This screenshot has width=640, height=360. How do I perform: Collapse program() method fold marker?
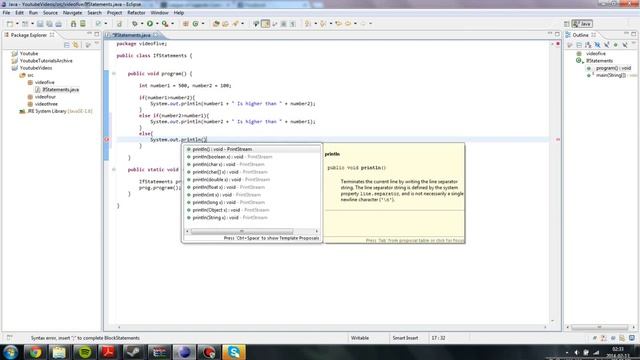(x=114, y=73)
